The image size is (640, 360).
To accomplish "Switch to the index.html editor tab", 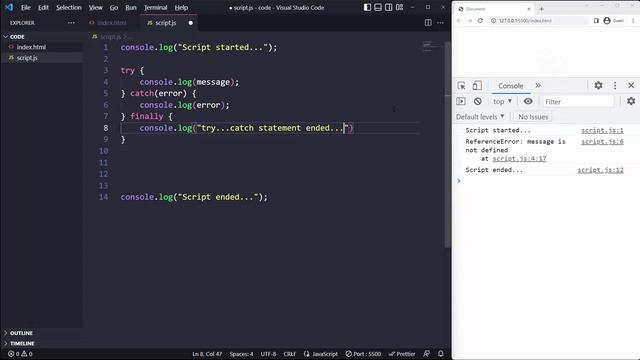I will coord(112,23).
